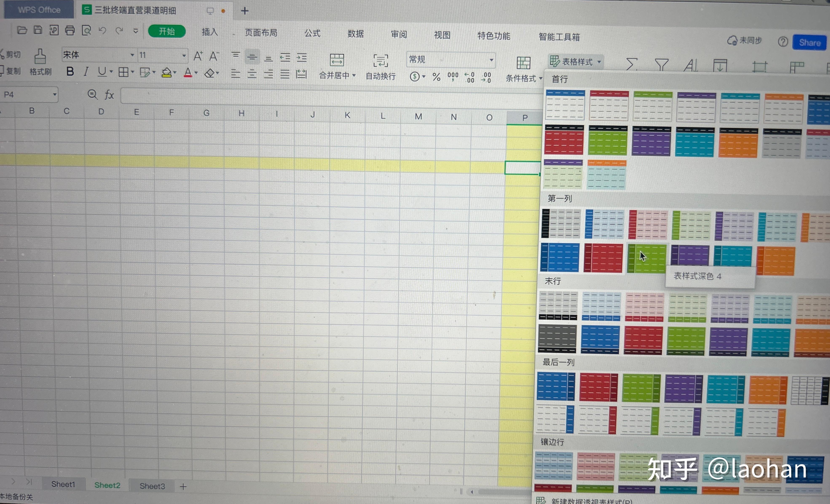The height and width of the screenshot is (504, 830).
Task: Click the print icon in quick toolbar
Action: [70, 31]
